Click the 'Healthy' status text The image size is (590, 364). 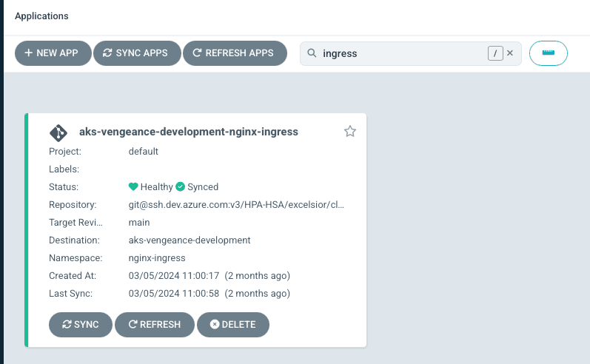click(156, 187)
